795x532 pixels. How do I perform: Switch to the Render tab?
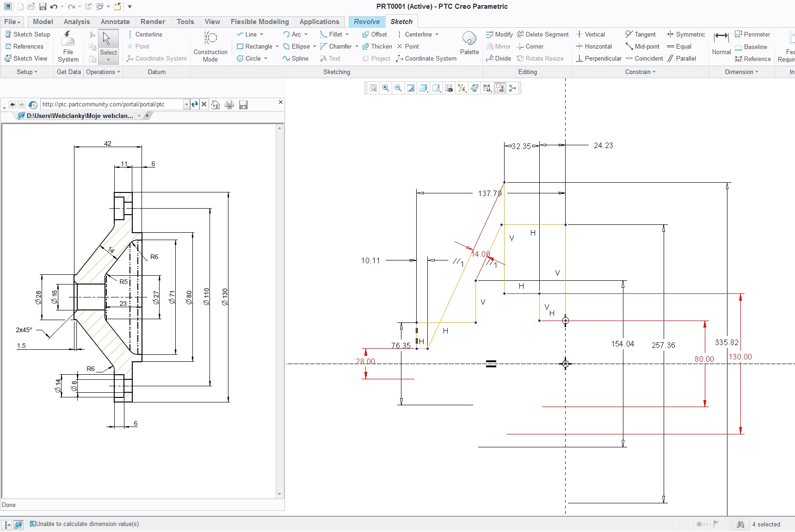click(153, 22)
